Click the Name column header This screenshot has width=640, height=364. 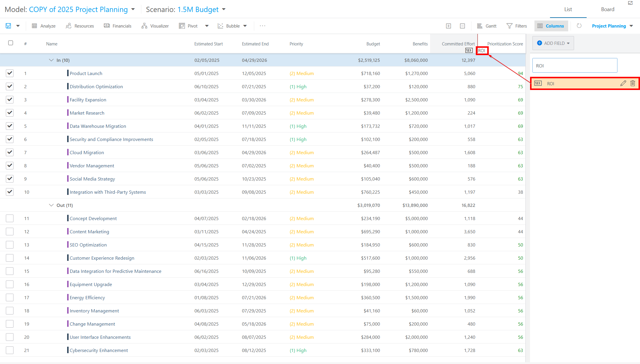pos(52,44)
